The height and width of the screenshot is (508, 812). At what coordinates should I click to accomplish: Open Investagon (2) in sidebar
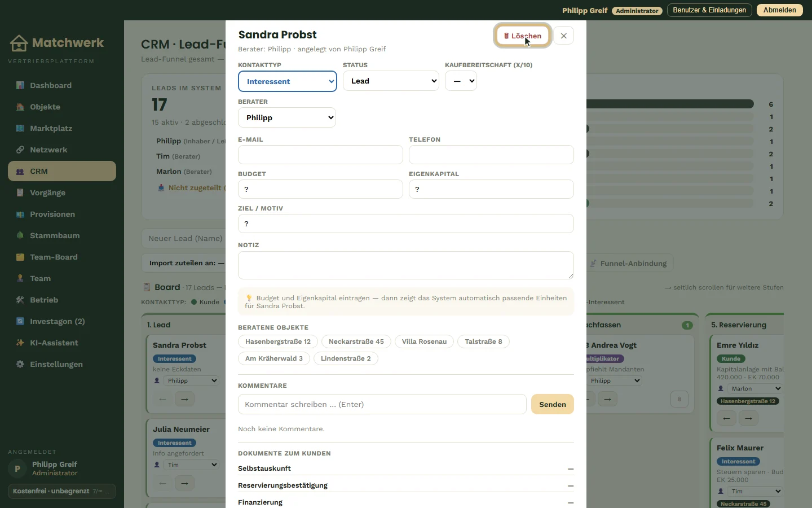pos(62,321)
